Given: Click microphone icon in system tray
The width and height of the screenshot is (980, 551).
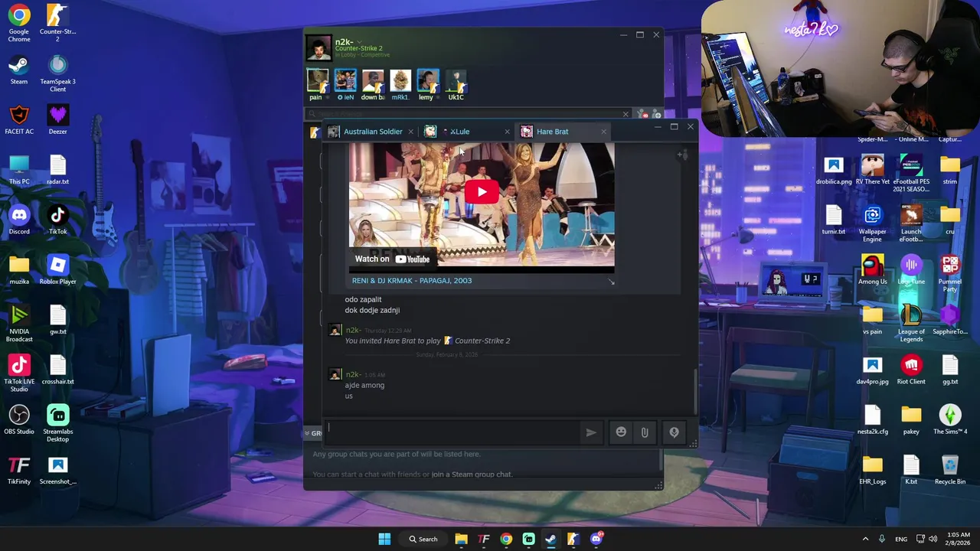Looking at the screenshot, I should [882, 539].
